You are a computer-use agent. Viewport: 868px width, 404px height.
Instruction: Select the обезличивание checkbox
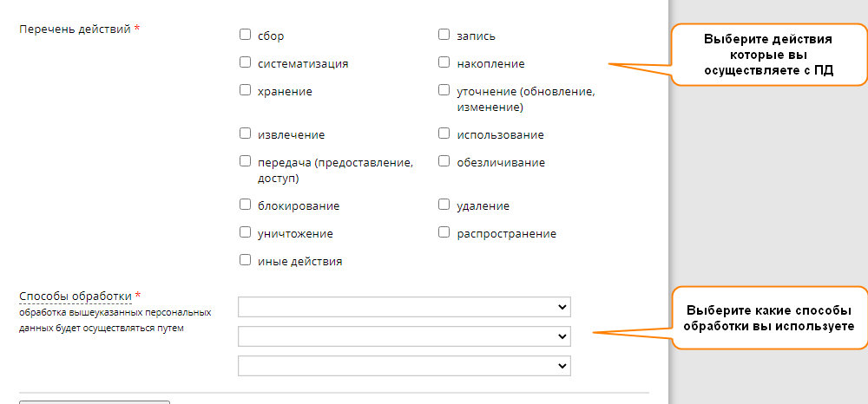pyautogui.click(x=444, y=161)
